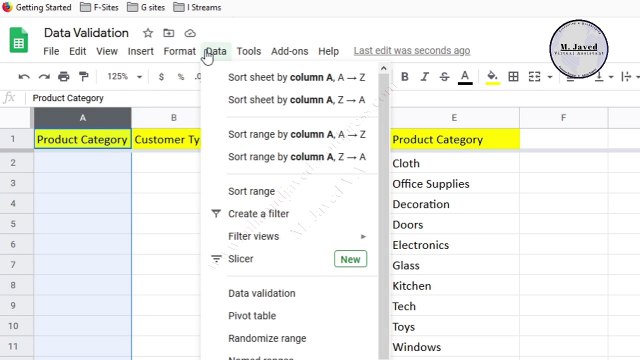Check the cloud save status icon
Screen dimensions: 640x360
(x=190, y=33)
